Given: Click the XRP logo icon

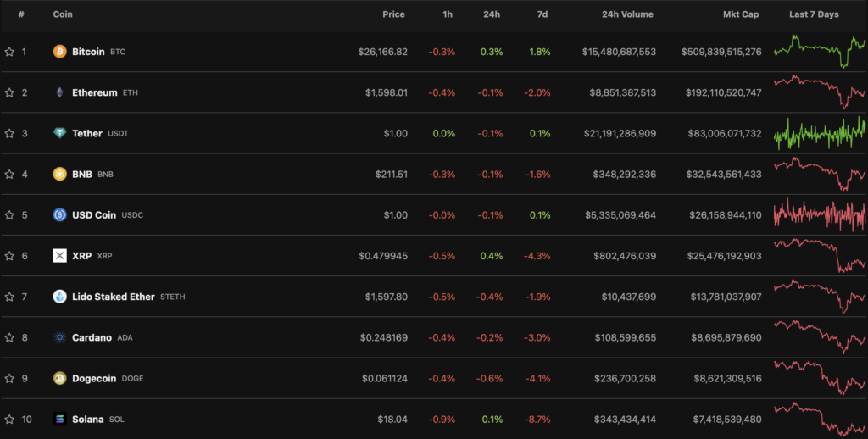Looking at the screenshot, I should (59, 256).
